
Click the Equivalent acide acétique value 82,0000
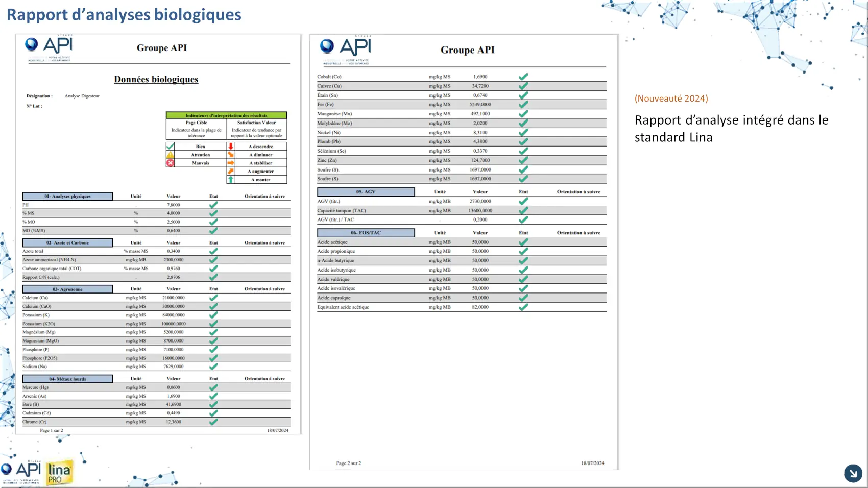480,307
